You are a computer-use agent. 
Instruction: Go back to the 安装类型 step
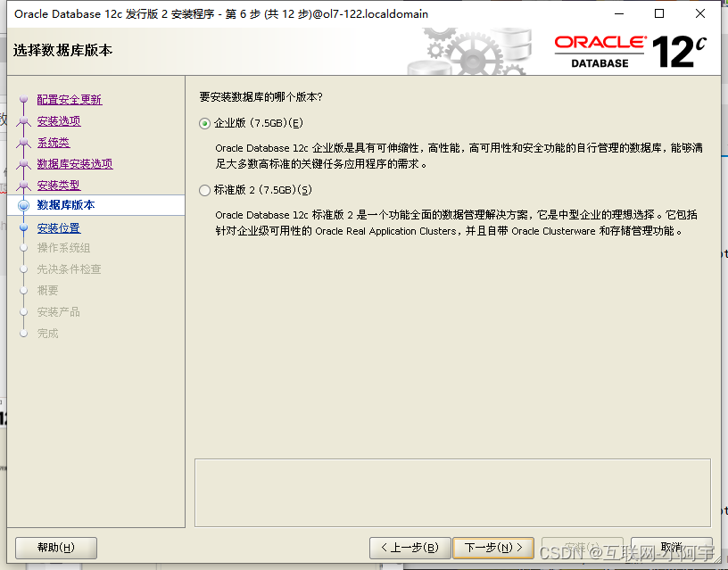coord(59,186)
